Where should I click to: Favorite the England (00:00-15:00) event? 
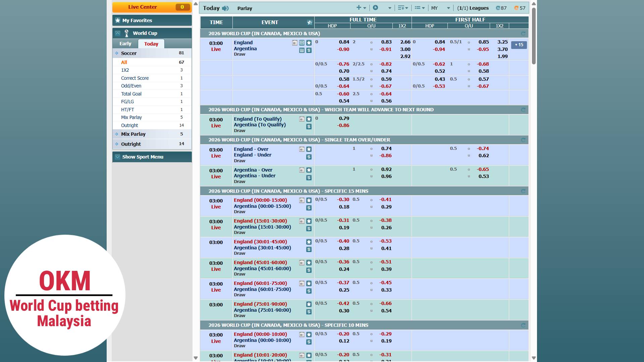309,200
